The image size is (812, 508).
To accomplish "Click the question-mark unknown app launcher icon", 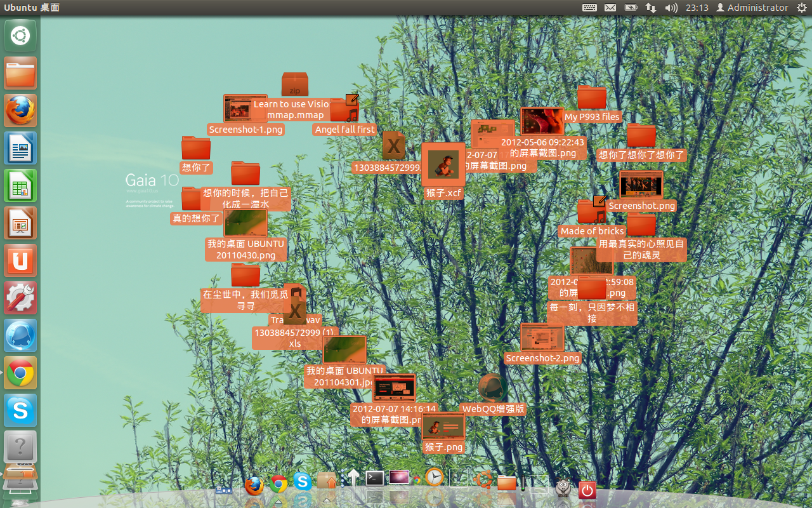I will coord(20,448).
